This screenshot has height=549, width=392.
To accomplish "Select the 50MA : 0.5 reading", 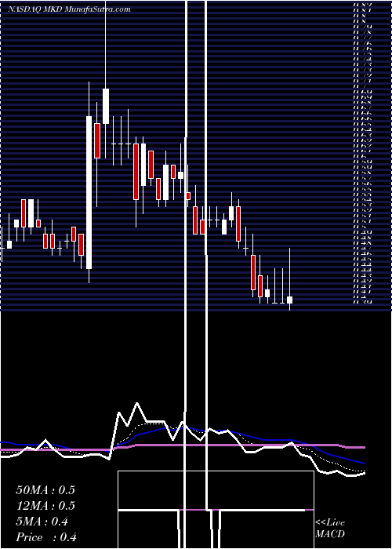I will (x=45, y=490).
